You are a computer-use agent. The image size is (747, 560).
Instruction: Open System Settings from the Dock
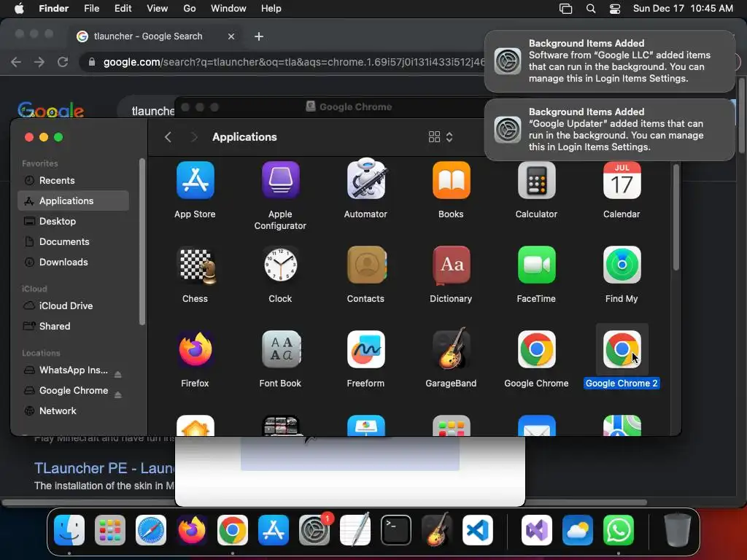pyautogui.click(x=314, y=530)
